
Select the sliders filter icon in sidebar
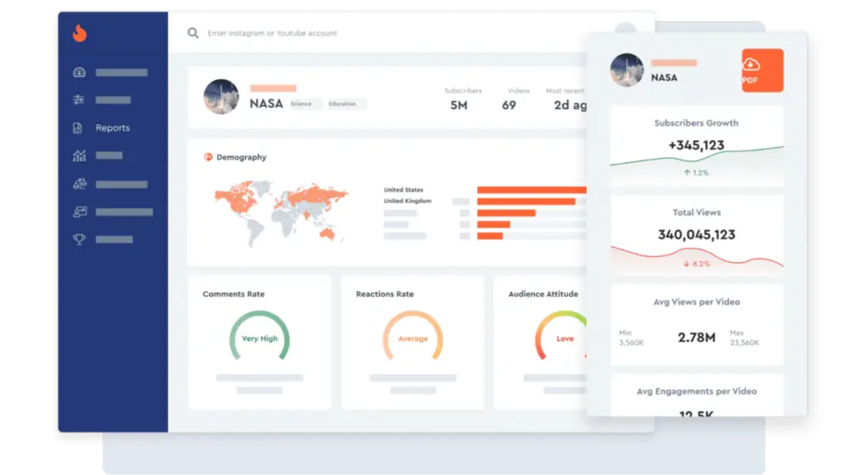(79, 99)
